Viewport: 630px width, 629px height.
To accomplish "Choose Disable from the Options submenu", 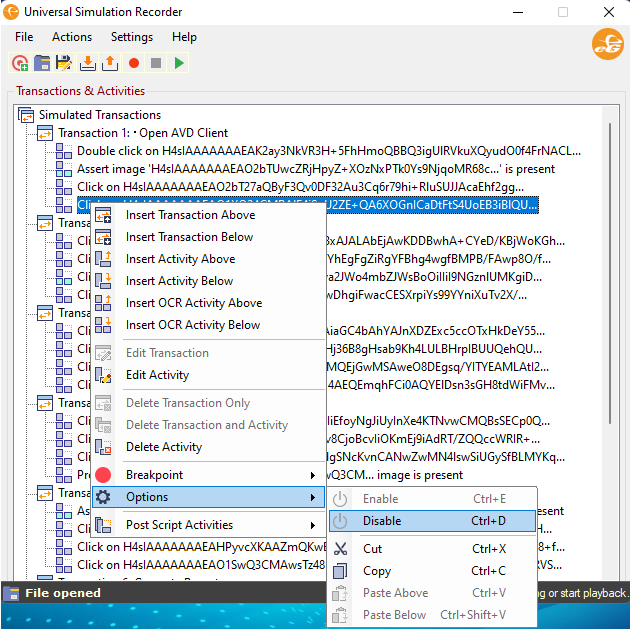I will 382,521.
